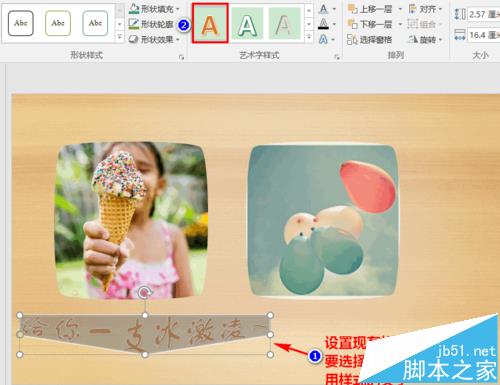
Task: Select the second Abc shape style preset
Action: [x=58, y=23]
